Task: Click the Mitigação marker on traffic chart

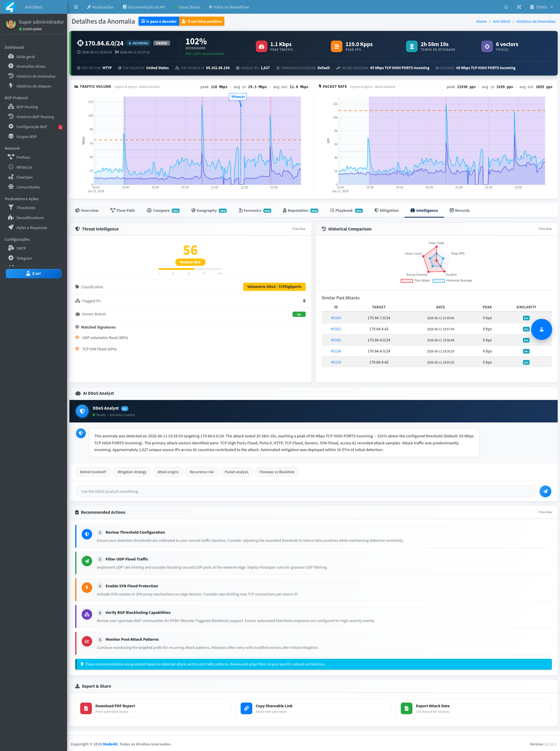Action: tap(238, 97)
